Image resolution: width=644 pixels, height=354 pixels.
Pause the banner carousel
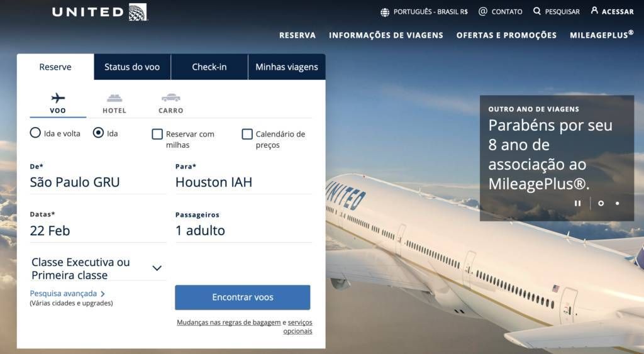tap(577, 203)
